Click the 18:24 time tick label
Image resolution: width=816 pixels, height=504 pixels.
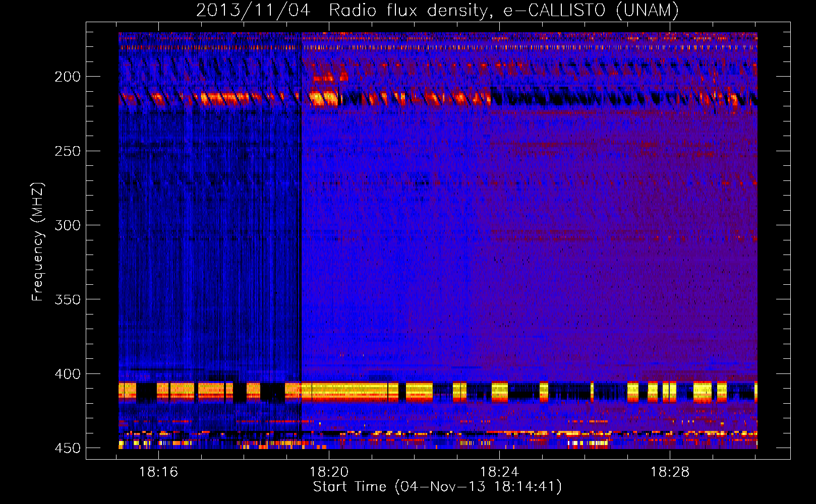pos(499,472)
